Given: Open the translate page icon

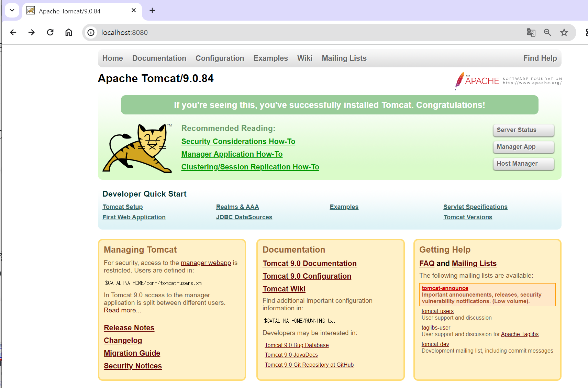Looking at the screenshot, I should click(x=531, y=32).
